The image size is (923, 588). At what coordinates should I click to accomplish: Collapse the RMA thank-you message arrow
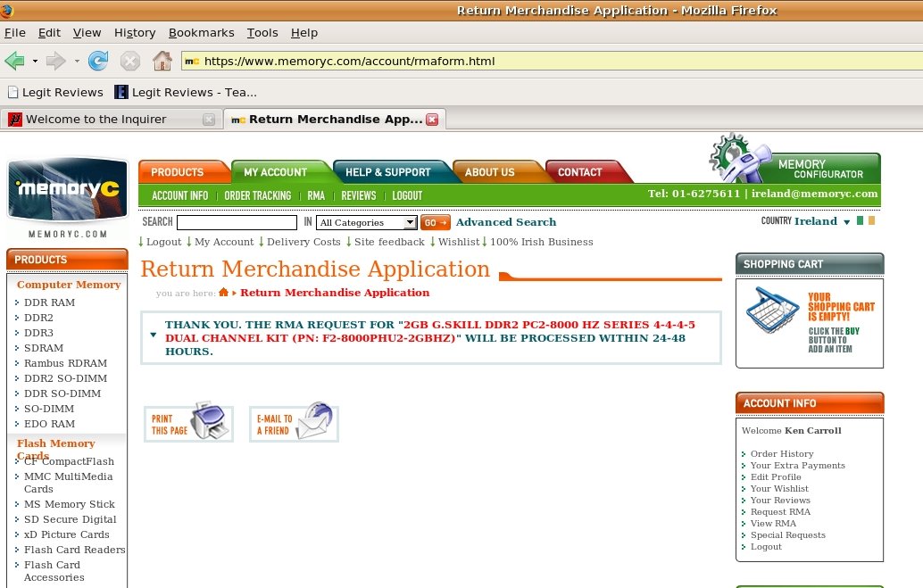click(x=153, y=335)
